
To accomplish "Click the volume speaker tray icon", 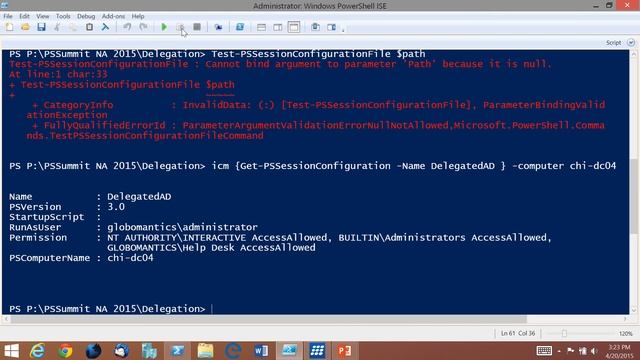I will 594,351.
